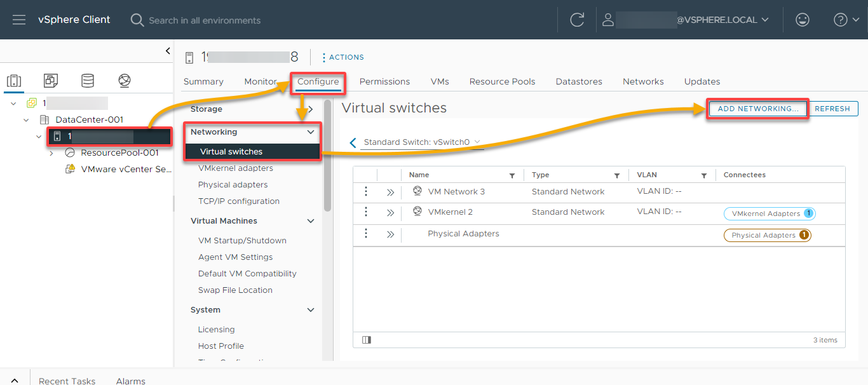Filter the Name column
The height and width of the screenshot is (385, 868).
[512, 175]
